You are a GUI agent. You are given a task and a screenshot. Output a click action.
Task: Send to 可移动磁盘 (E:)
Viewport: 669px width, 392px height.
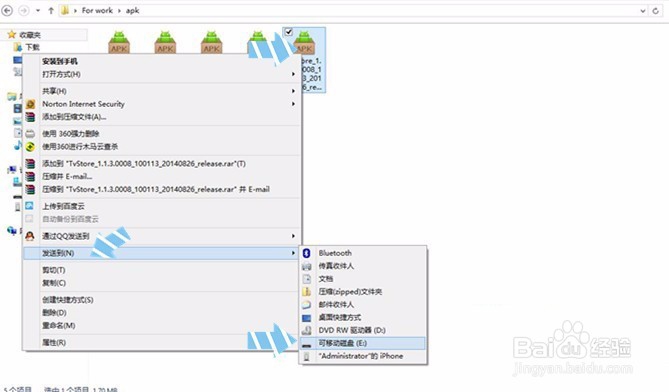(363, 343)
